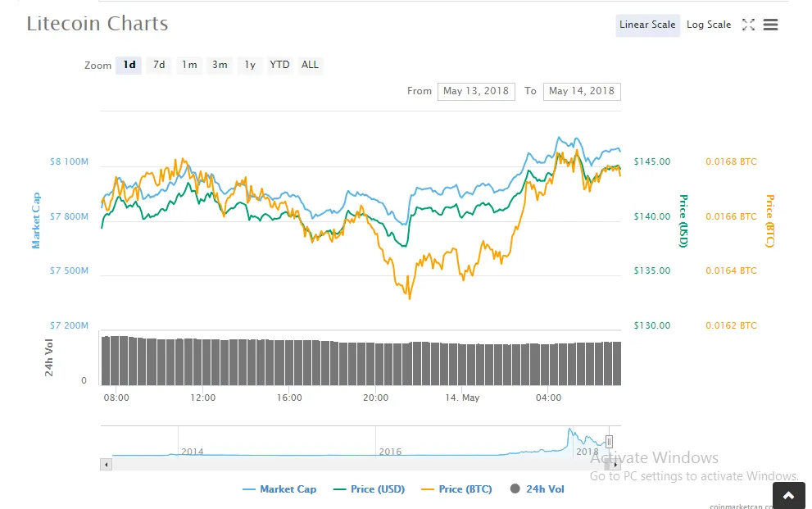Set zoom to ALL
This screenshot has height=509, width=812.
[x=310, y=65]
